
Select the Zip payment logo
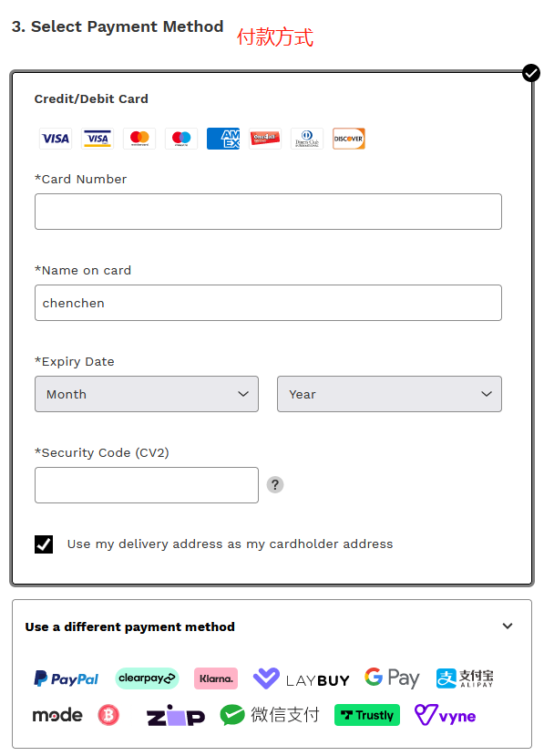point(175,716)
